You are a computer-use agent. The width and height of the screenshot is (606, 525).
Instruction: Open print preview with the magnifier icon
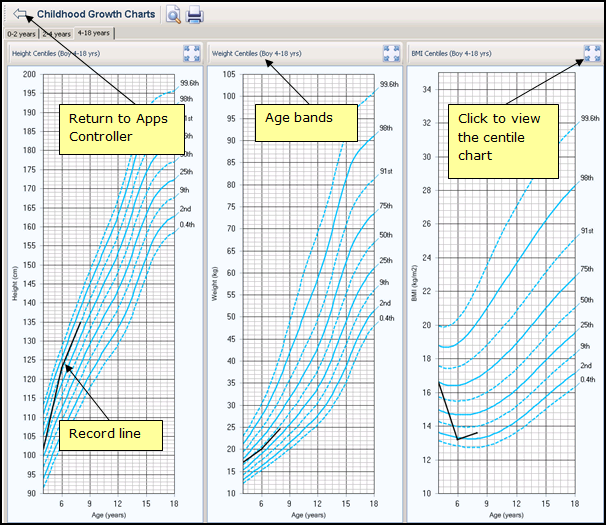coord(174,15)
